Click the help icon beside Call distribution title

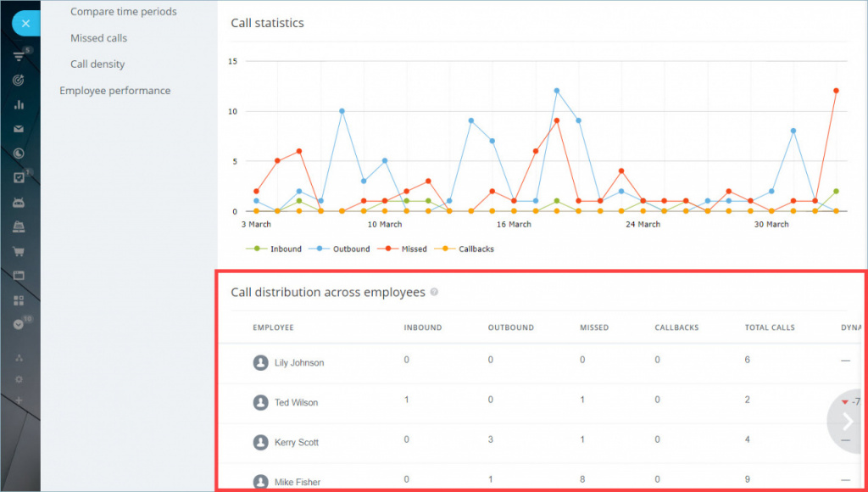click(x=434, y=292)
